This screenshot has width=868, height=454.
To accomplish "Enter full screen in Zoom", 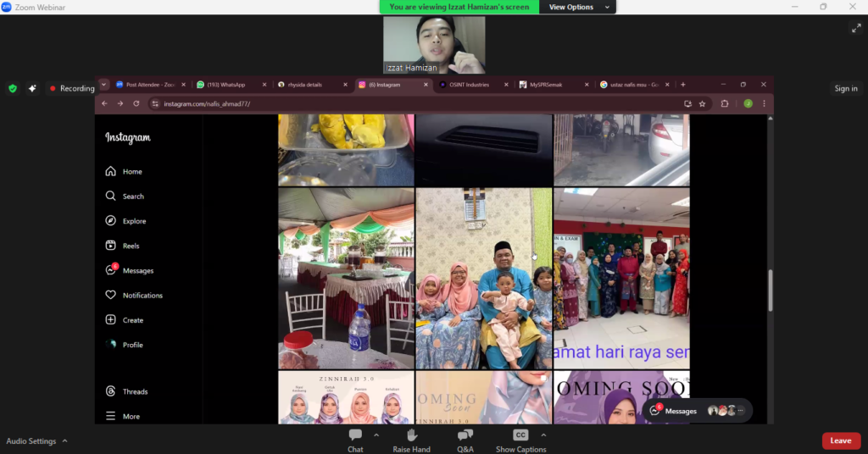I will click(856, 28).
